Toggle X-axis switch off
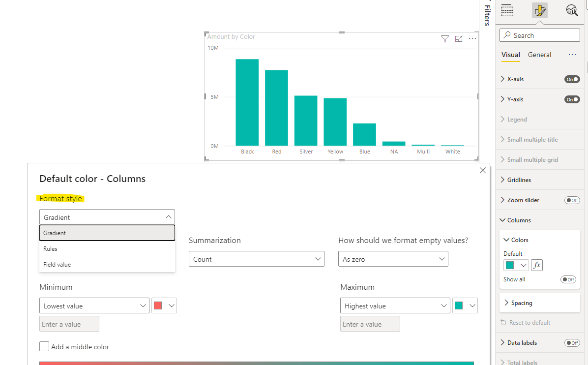 (572, 79)
